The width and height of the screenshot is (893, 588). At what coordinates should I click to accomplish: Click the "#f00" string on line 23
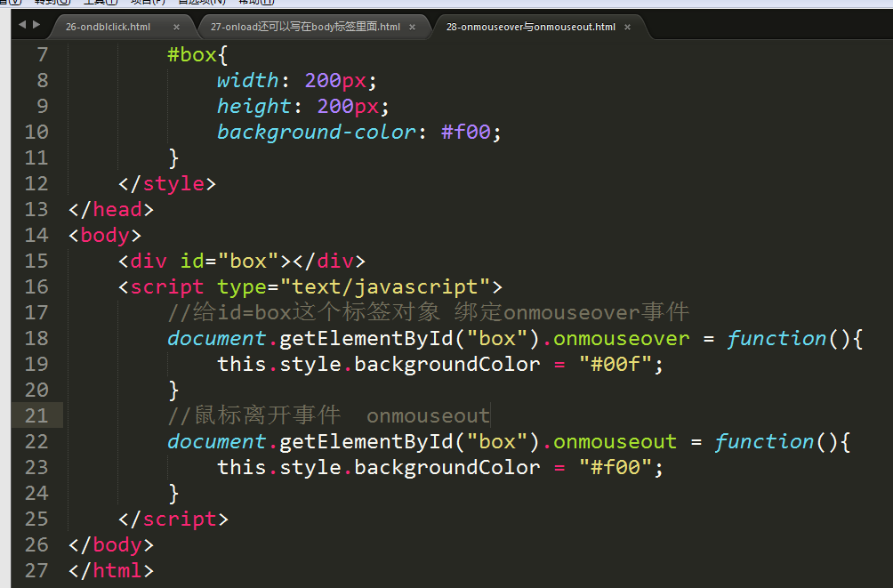[x=615, y=467]
